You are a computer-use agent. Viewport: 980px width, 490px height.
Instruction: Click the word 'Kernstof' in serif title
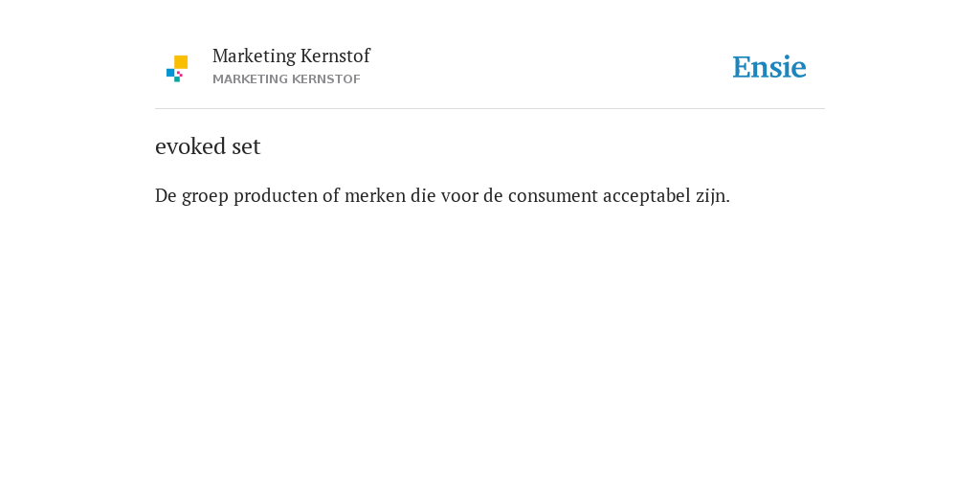(x=336, y=56)
